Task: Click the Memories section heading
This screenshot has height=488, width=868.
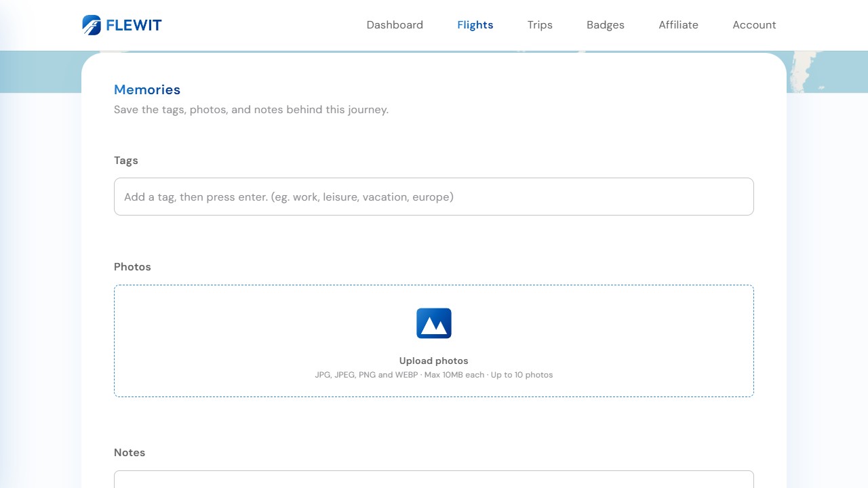Action: tap(147, 89)
